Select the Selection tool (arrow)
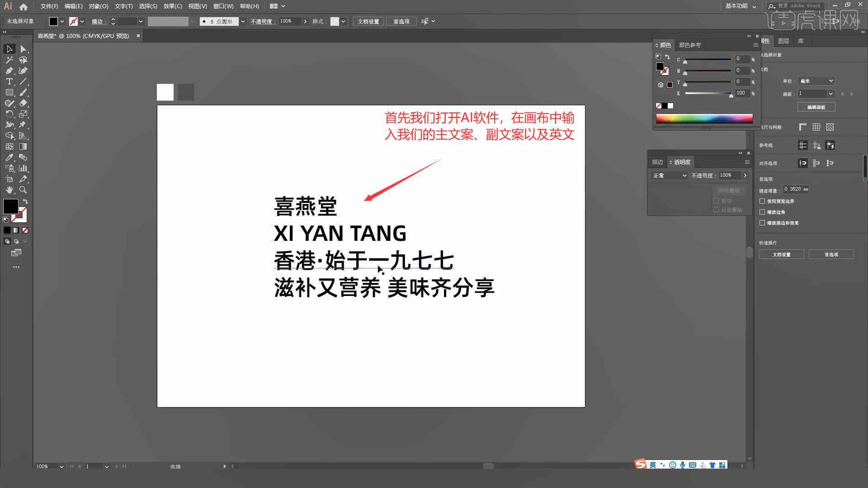This screenshot has width=868, height=488. tap(9, 49)
